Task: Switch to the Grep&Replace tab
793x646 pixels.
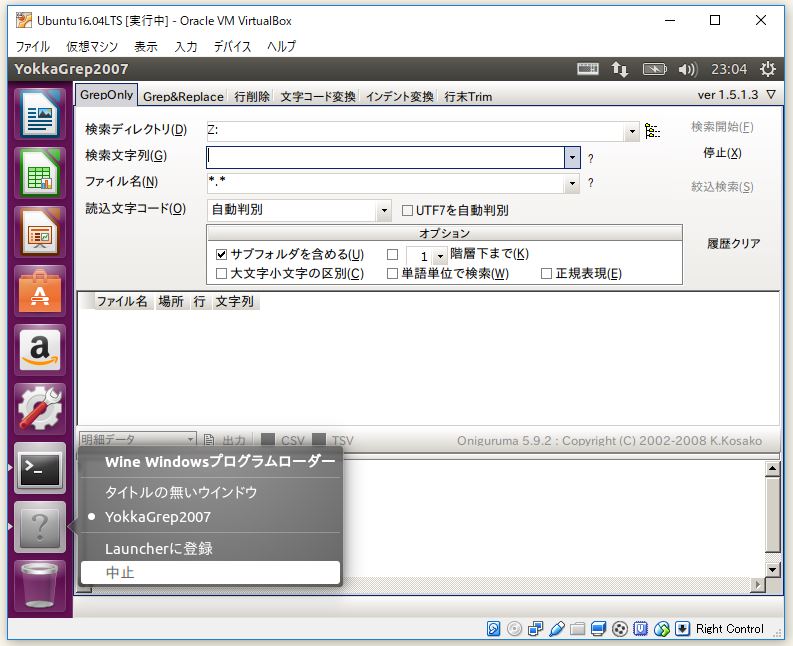Action: (183, 97)
